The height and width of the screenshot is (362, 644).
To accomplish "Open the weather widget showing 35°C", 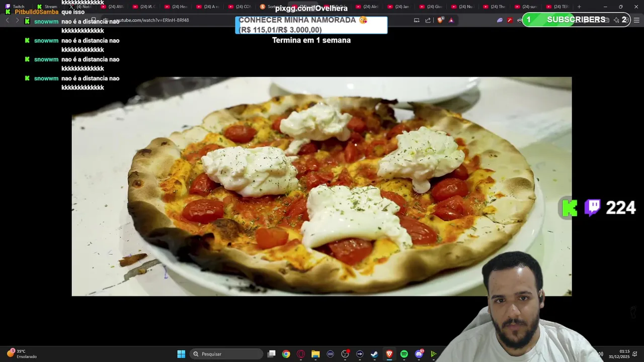I will point(22,354).
